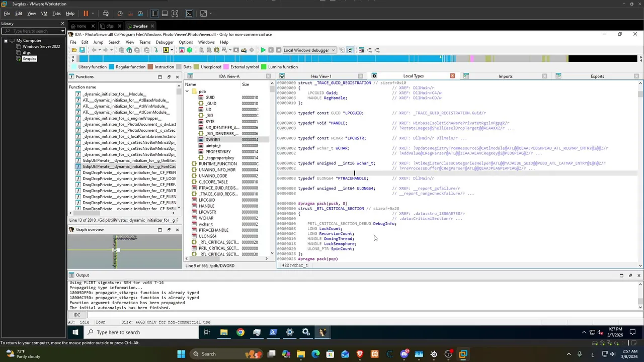Switch to the Imports tab
This screenshot has height=362, width=644.
click(x=505, y=76)
